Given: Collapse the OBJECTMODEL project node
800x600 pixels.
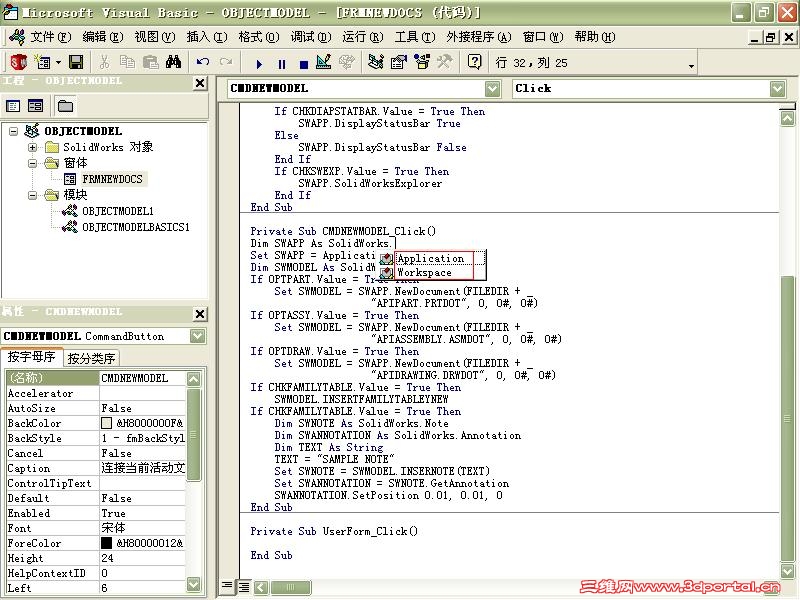Looking at the screenshot, I should [x=14, y=131].
